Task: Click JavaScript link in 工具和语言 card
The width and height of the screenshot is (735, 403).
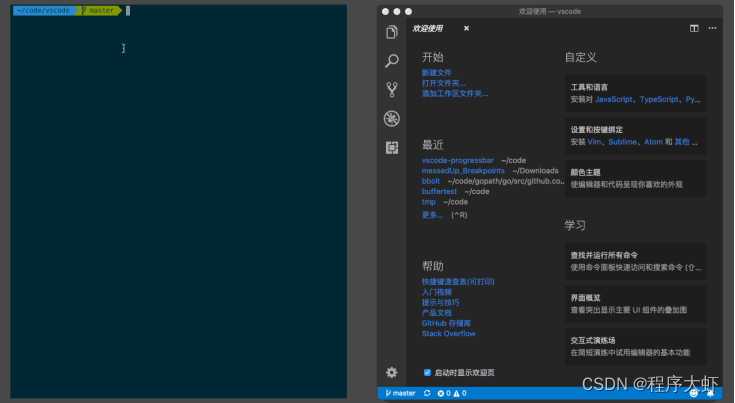Action: coord(614,99)
